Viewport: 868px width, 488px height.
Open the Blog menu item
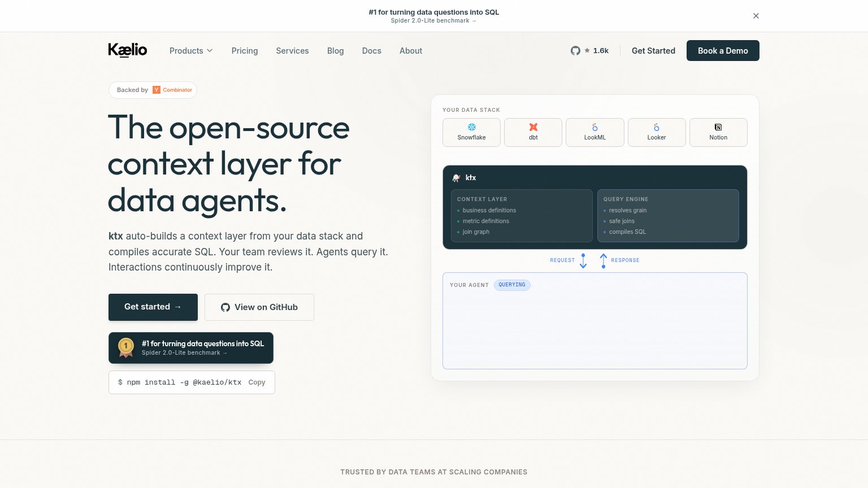coord(335,51)
